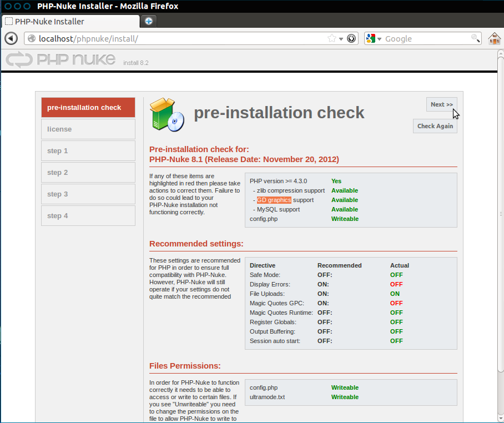The image size is (504, 423).
Task: Click the 'Files Permissions:' heading
Action: (185, 366)
